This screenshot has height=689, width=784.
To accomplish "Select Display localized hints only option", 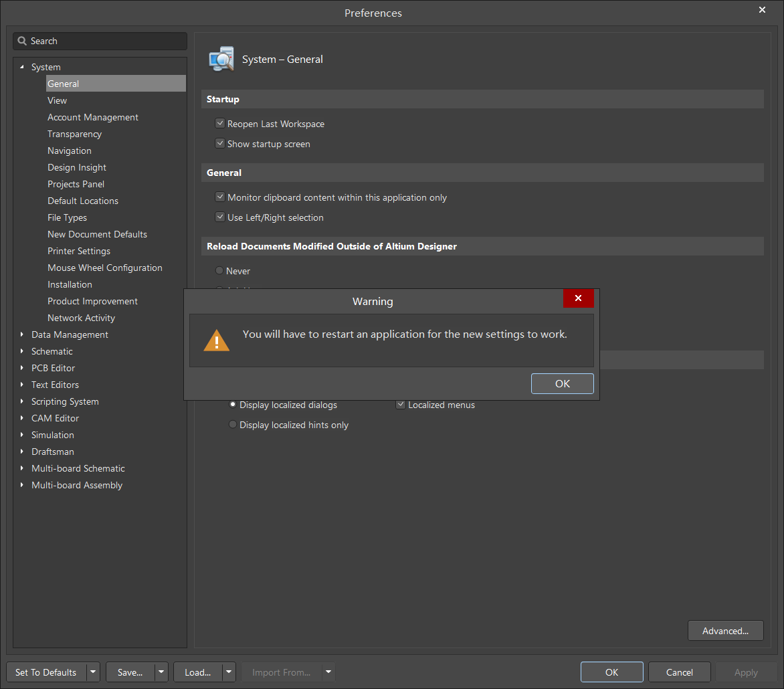I will pos(233,425).
